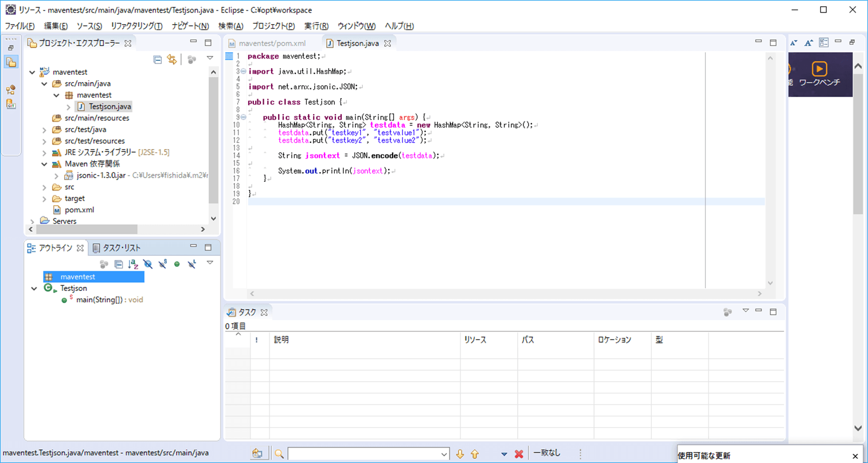The width and height of the screenshot is (868, 463).
Task: Toggle hide static members in Outline
Action: click(x=163, y=264)
